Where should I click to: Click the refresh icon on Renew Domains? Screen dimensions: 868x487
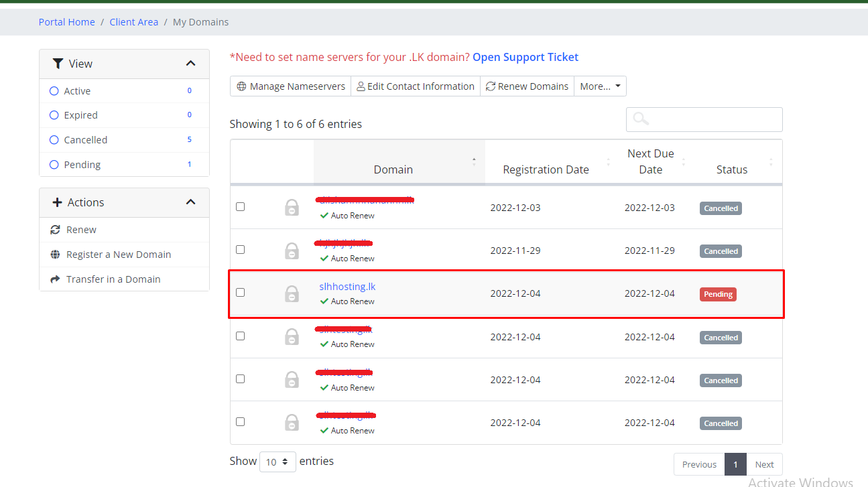491,86
